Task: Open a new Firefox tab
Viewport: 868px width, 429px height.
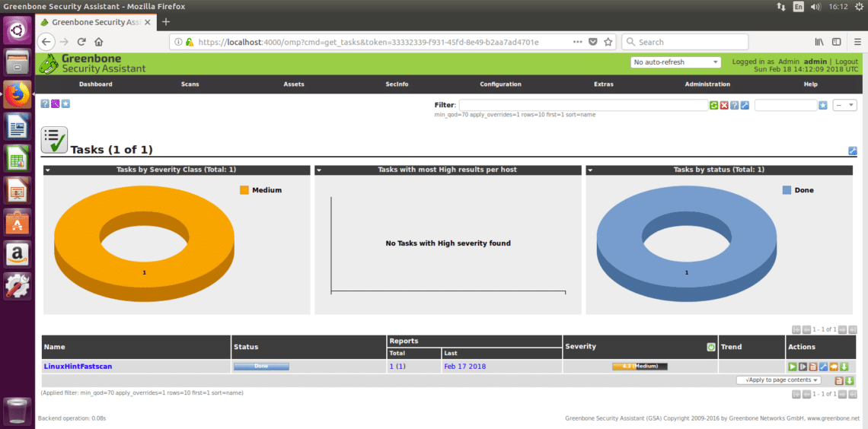Action: (165, 22)
